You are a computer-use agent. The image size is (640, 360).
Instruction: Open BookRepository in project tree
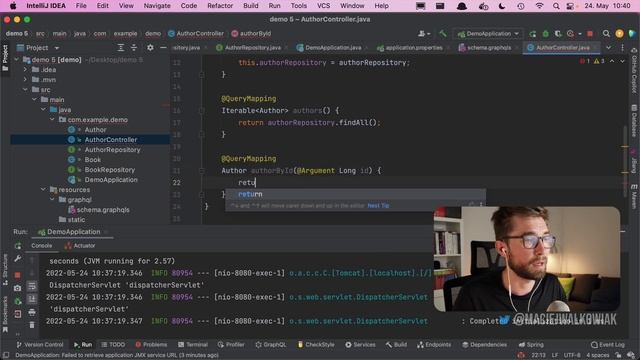[109, 170]
